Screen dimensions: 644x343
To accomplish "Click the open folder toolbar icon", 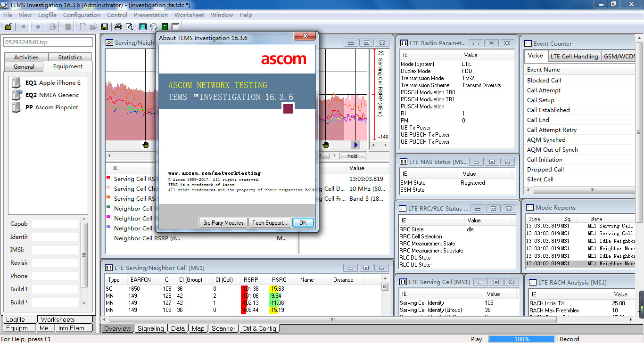I will point(94,26).
